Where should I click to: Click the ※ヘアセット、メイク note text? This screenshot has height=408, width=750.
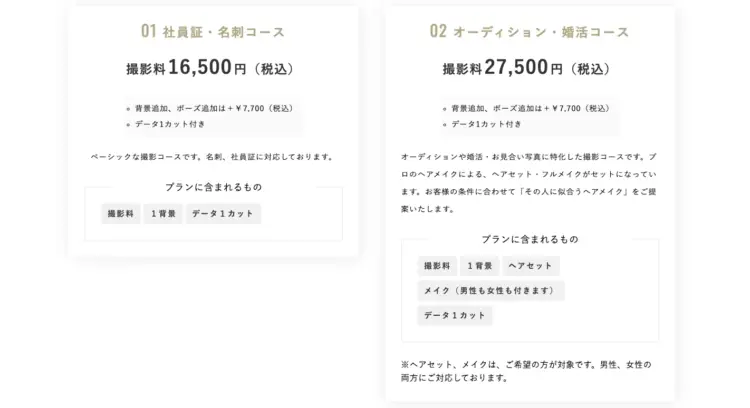pyautogui.click(x=526, y=371)
